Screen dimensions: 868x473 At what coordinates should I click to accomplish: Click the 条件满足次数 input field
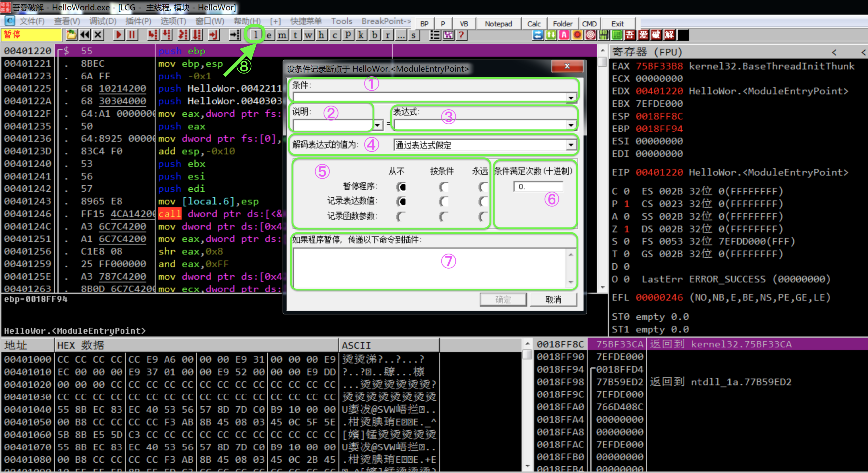point(538,187)
